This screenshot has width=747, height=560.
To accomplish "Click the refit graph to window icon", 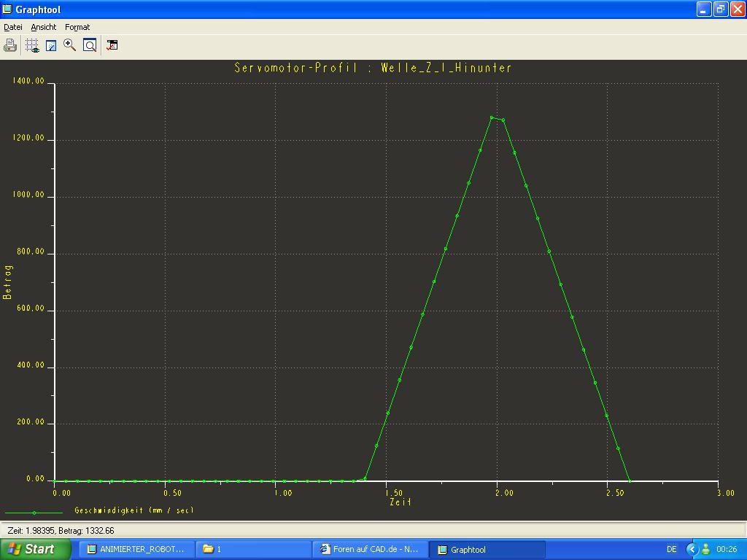I will [x=90, y=45].
